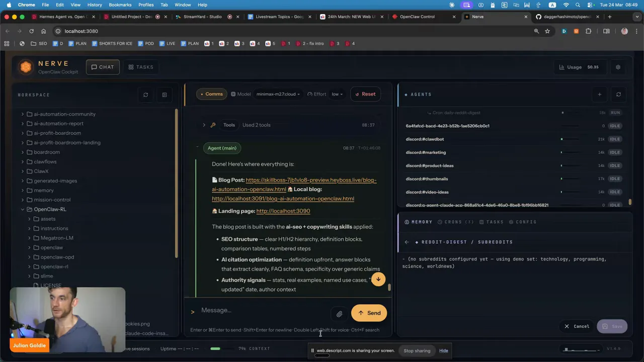Select the discord:#marketing agent row
Viewport: 644px width, 362px height.
[514, 152]
